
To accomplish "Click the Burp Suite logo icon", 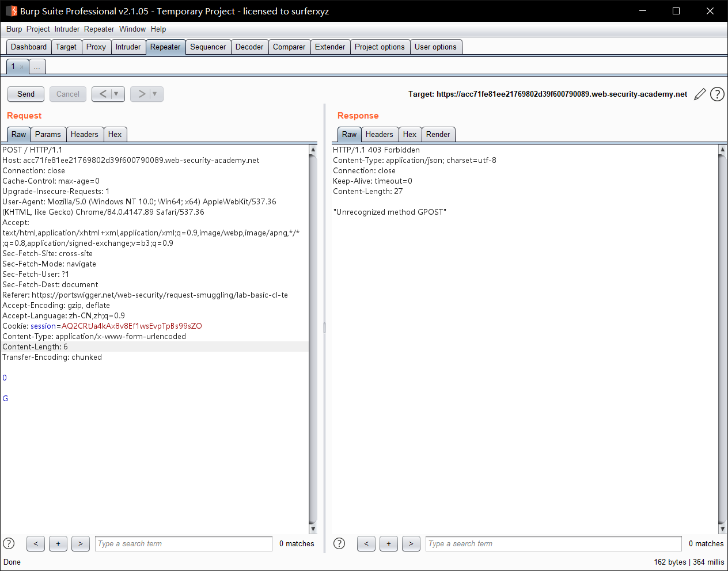I will point(11,11).
